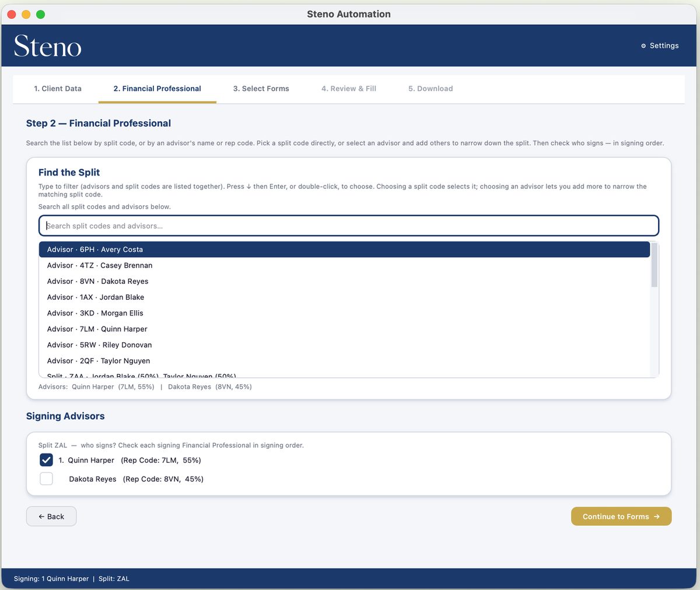Image resolution: width=700 pixels, height=590 pixels.
Task: Open the 5. Download tab
Action: coord(430,89)
